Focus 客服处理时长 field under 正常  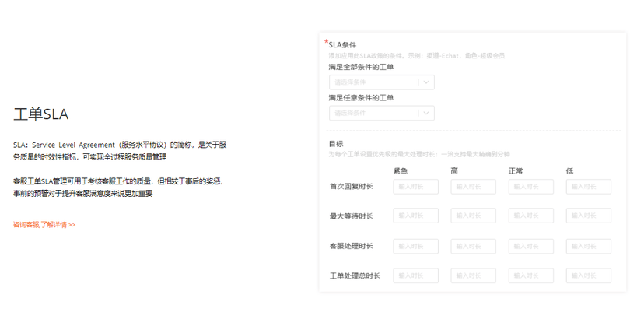click(x=531, y=246)
